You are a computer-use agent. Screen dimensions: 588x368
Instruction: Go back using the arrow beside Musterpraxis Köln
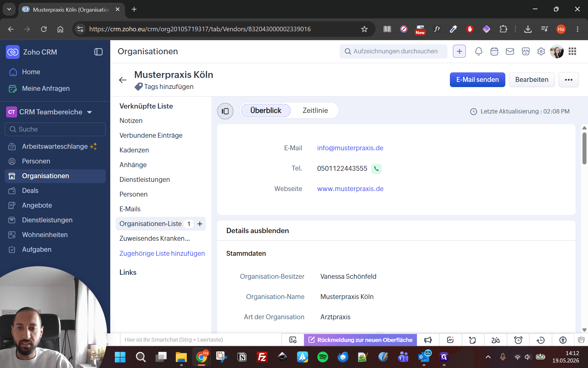coord(123,80)
